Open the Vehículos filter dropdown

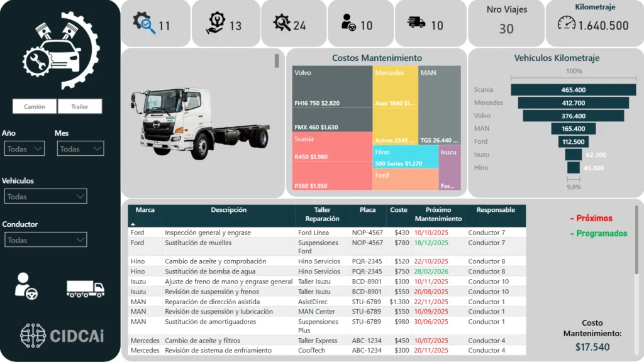(45, 196)
